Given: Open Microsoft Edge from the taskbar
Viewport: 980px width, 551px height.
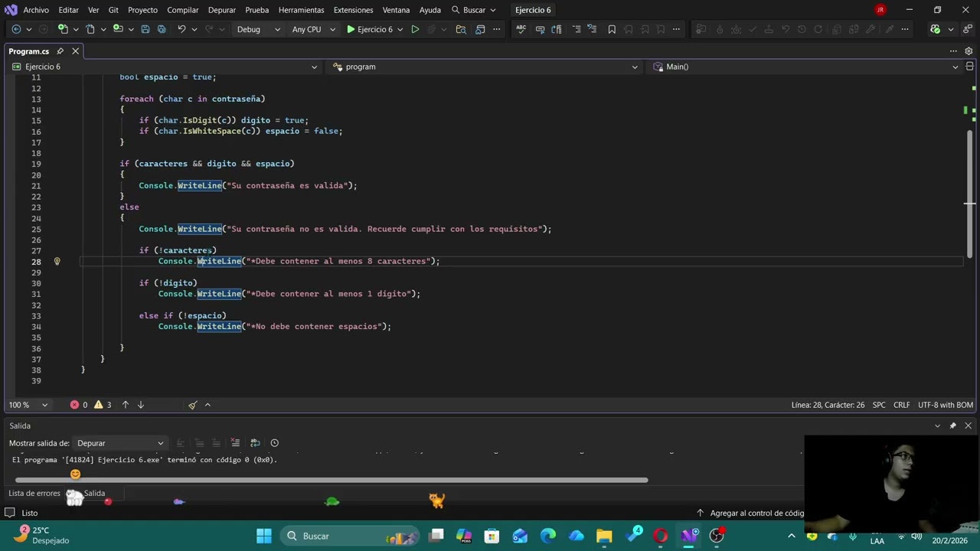Looking at the screenshot, I should click(548, 536).
